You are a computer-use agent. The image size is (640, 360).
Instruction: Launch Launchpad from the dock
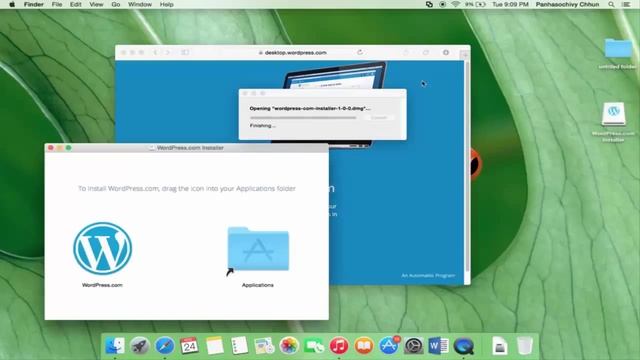coord(140,346)
